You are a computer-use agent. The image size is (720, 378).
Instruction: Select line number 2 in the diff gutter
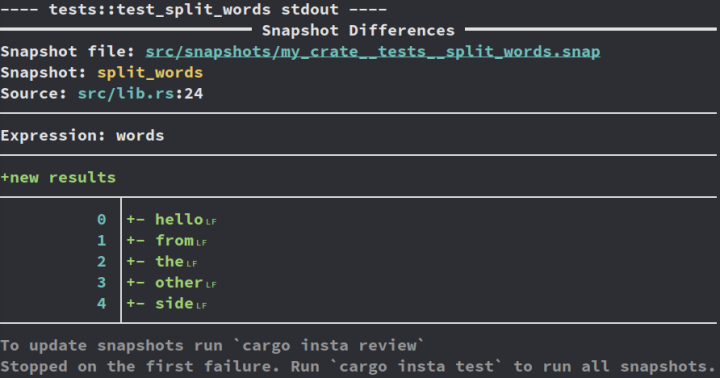tap(101, 262)
